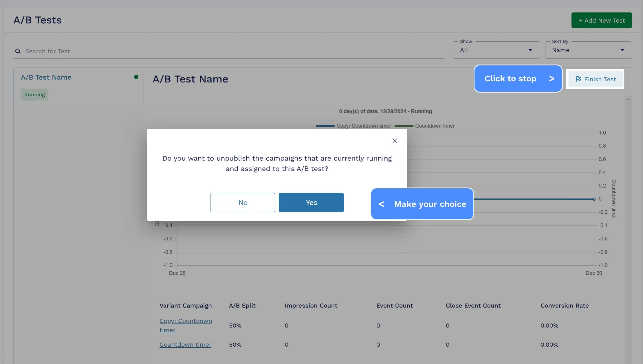The image size is (643, 364).
Task: Select the Copy Countdown timer variant link
Action: click(186, 325)
